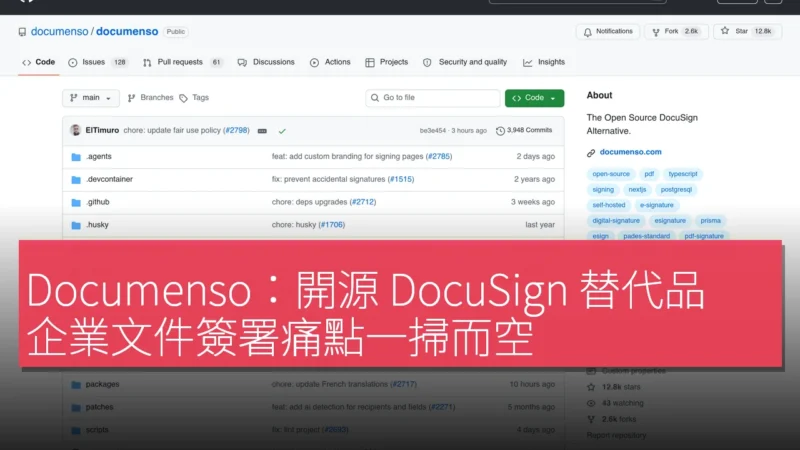Image resolution: width=800 pixels, height=450 pixels.
Task: Select the prisma topic tag
Action: pyautogui.click(x=710, y=221)
